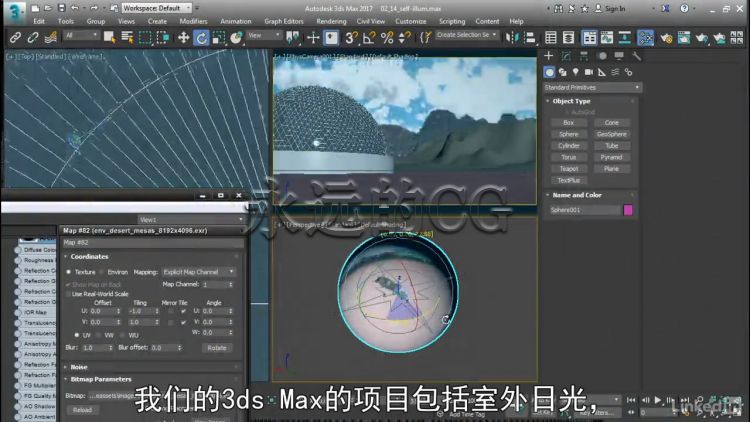The height and width of the screenshot is (422, 750).
Task: Open the selection filter All dropdown
Action: tap(82, 35)
